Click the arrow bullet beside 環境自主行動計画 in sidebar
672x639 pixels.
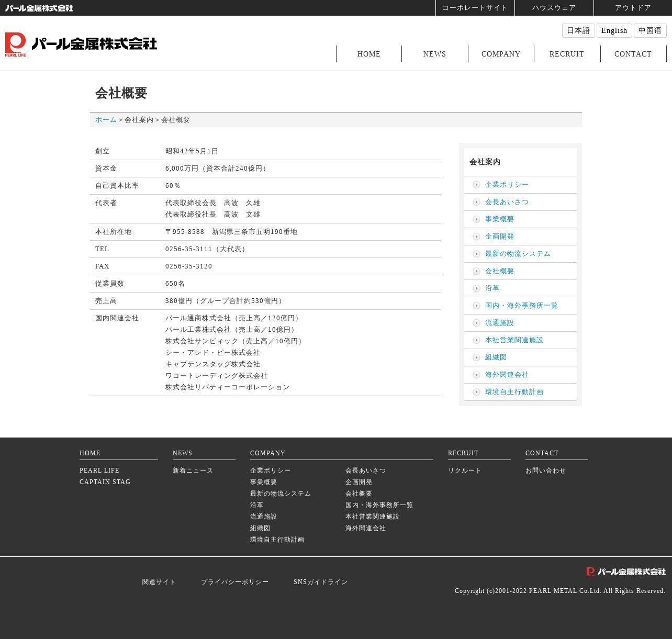[476, 392]
